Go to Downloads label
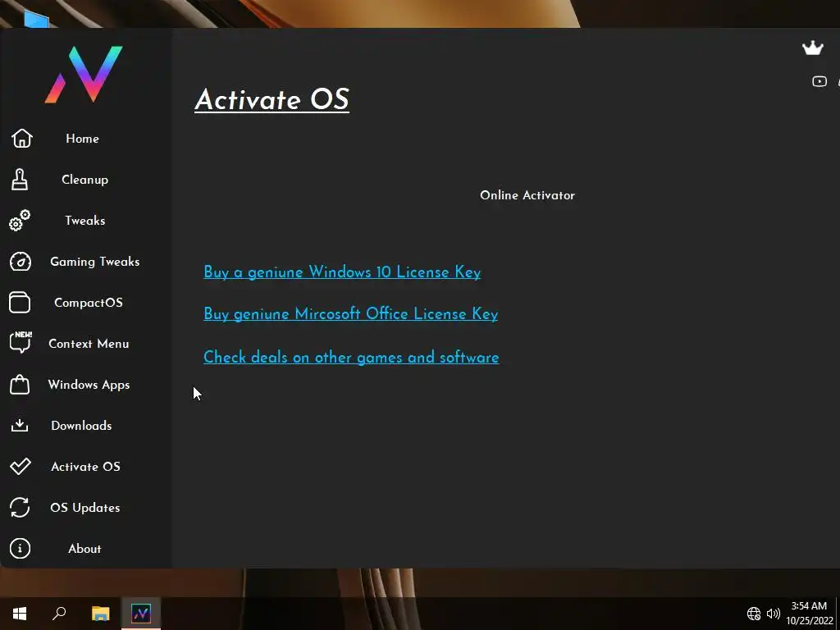Viewport: 840px width, 630px height. (x=81, y=426)
